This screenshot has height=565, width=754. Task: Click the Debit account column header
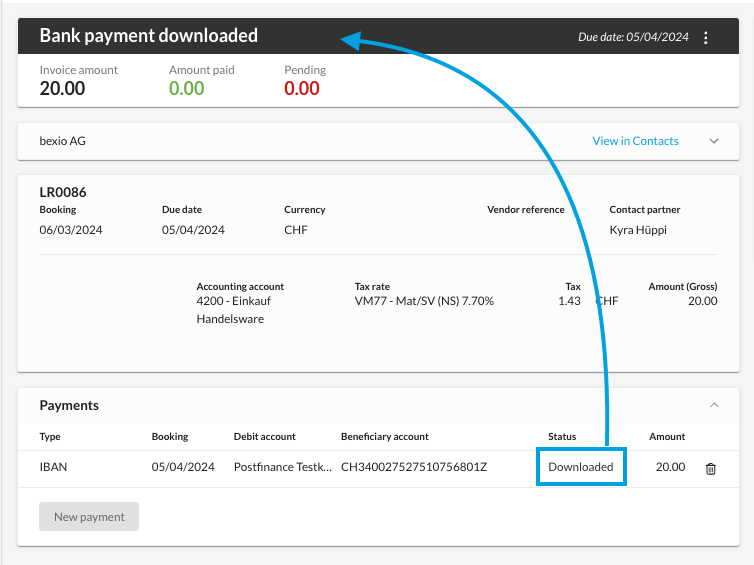[x=264, y=437]
